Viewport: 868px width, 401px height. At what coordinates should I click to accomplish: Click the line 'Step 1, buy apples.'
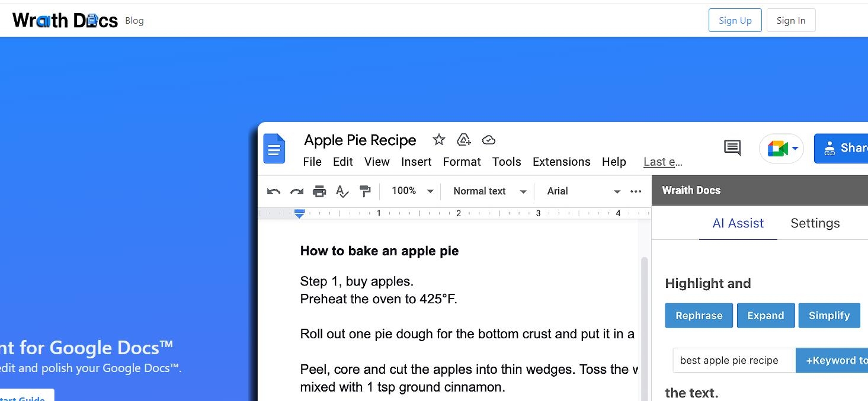point(357,281)
